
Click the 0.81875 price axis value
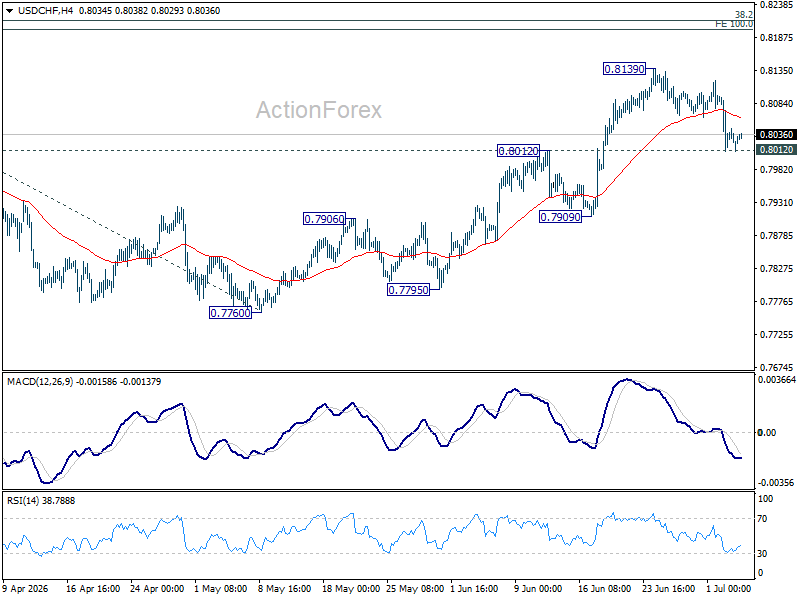[x=777, y=38]
